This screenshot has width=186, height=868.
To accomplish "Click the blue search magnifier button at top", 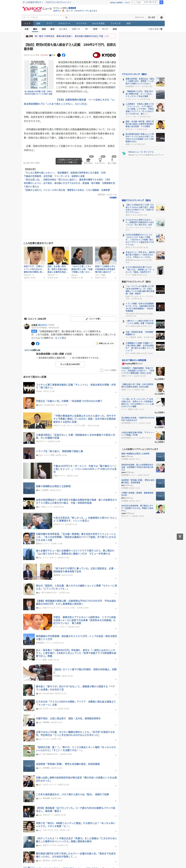I will tap(161, 2).
